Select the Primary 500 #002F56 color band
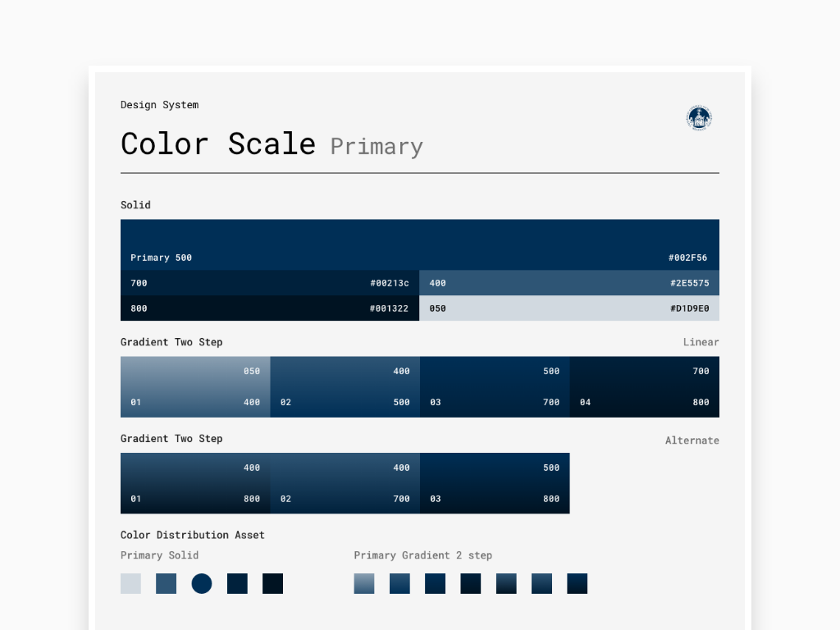Screen dimensions: 840x630 (x=420, y=244)
